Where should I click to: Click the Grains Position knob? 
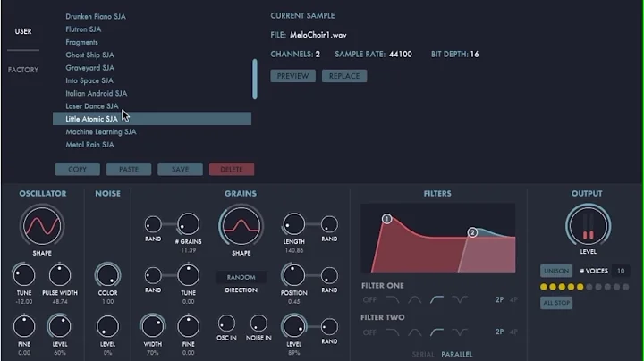click(293, 275)
